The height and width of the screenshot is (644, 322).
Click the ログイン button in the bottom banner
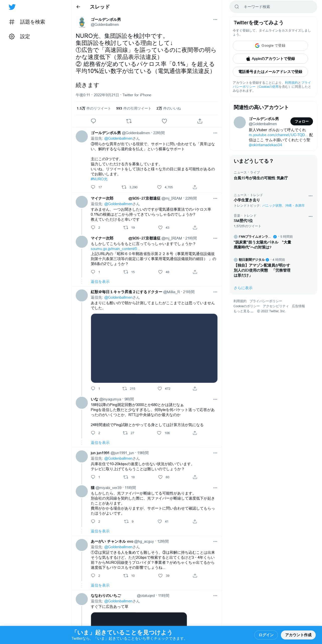pyautogui.click(x=266, y=635)
